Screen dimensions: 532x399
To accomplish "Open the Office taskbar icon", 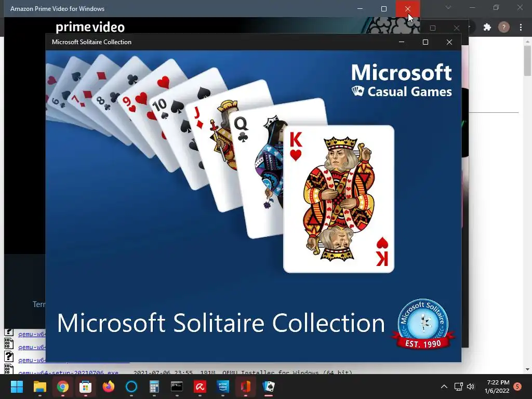I will pyautogui.click(x=246, y=387).
